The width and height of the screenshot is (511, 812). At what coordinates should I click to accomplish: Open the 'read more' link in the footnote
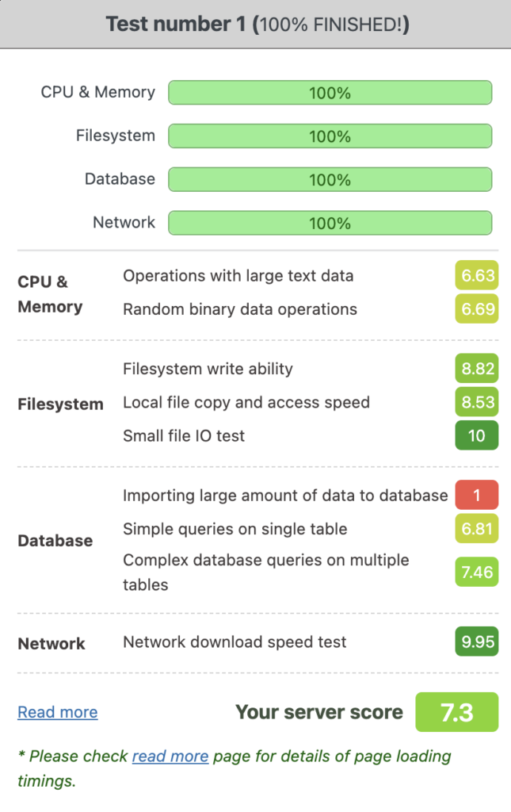170,756
